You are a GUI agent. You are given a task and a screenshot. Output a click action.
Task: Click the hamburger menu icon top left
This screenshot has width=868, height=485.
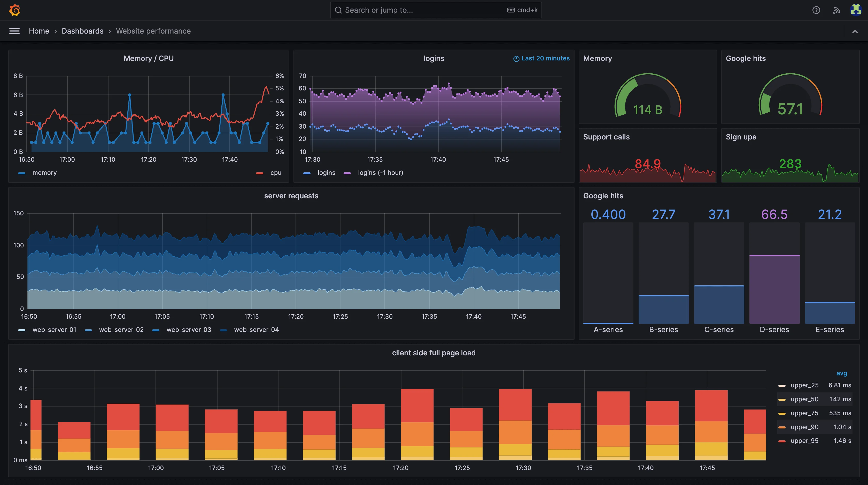(x=14, y=30)
